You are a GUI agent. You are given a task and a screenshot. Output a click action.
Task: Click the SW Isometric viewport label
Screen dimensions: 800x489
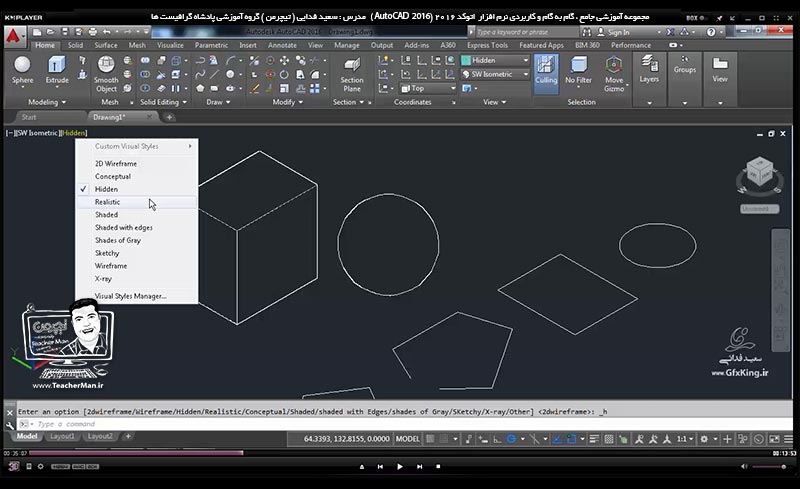click(38, 133)
